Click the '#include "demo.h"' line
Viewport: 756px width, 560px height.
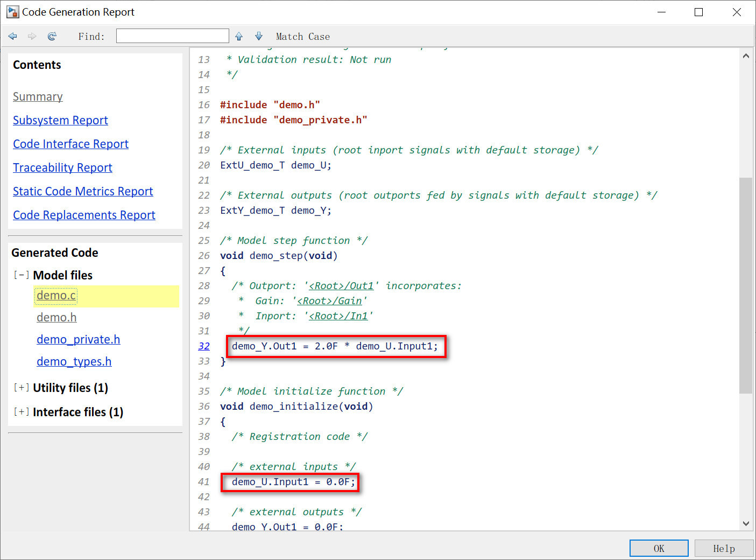(x=270, y=105)
